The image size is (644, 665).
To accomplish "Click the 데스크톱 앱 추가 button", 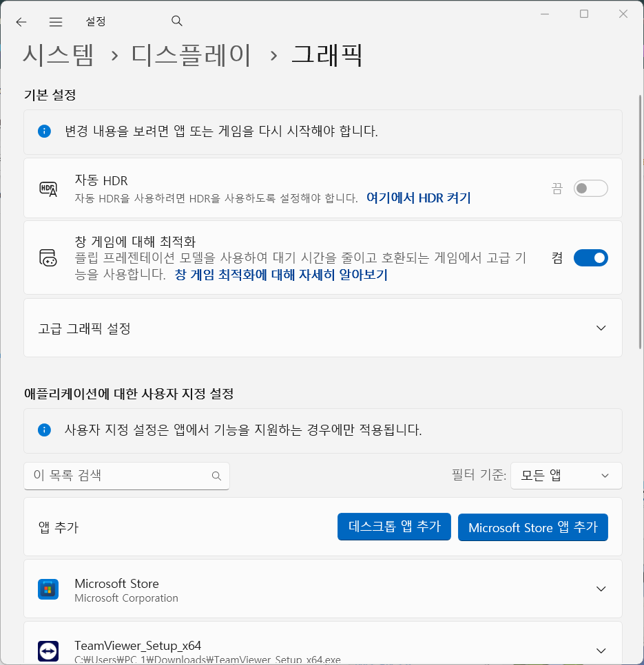I will (394, 527).
